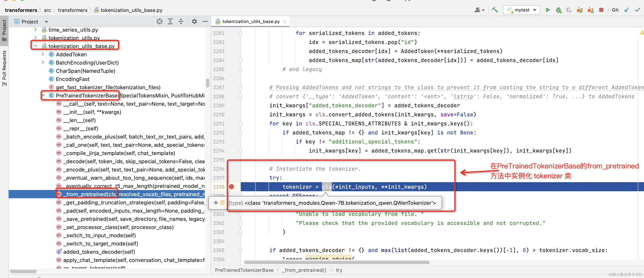Open the mytest run configuration dropdown
Screen dimensions: 644x278
point(522,10)
